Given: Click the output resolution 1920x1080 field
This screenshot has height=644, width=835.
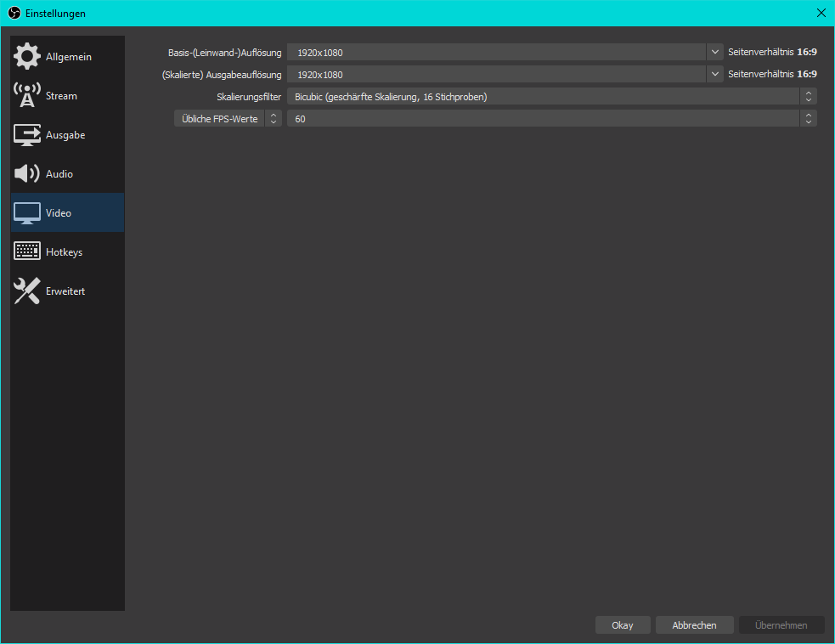Looking at the screenshot, I should (496, 74).
